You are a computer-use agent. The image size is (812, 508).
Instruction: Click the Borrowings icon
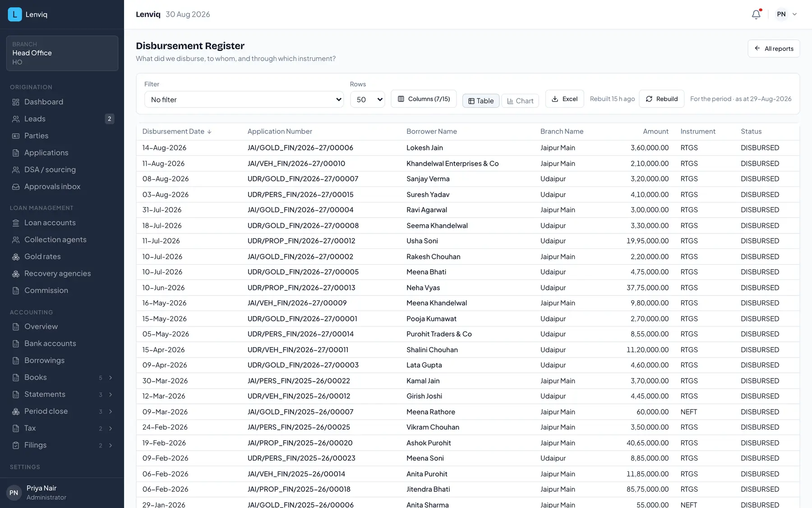16,361
